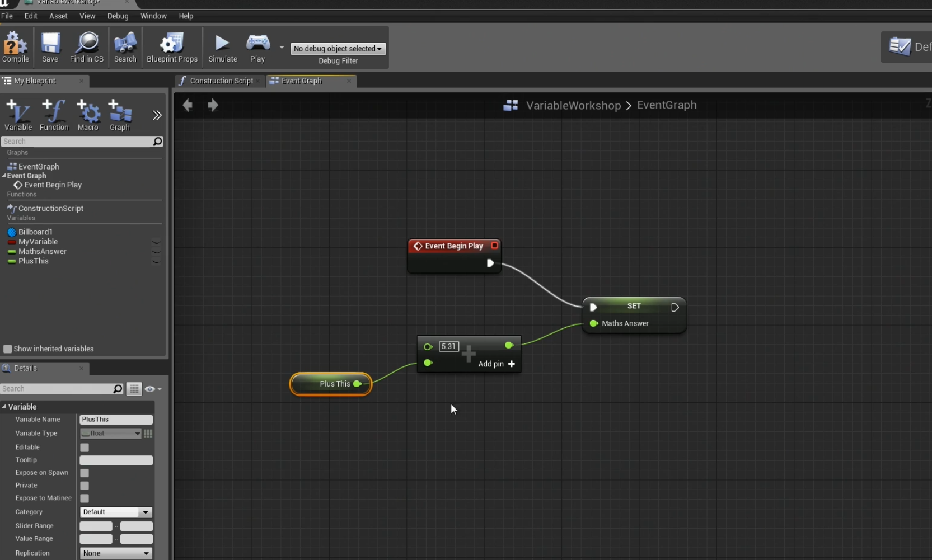Check the Editable variable option

[x=84, y=447]
